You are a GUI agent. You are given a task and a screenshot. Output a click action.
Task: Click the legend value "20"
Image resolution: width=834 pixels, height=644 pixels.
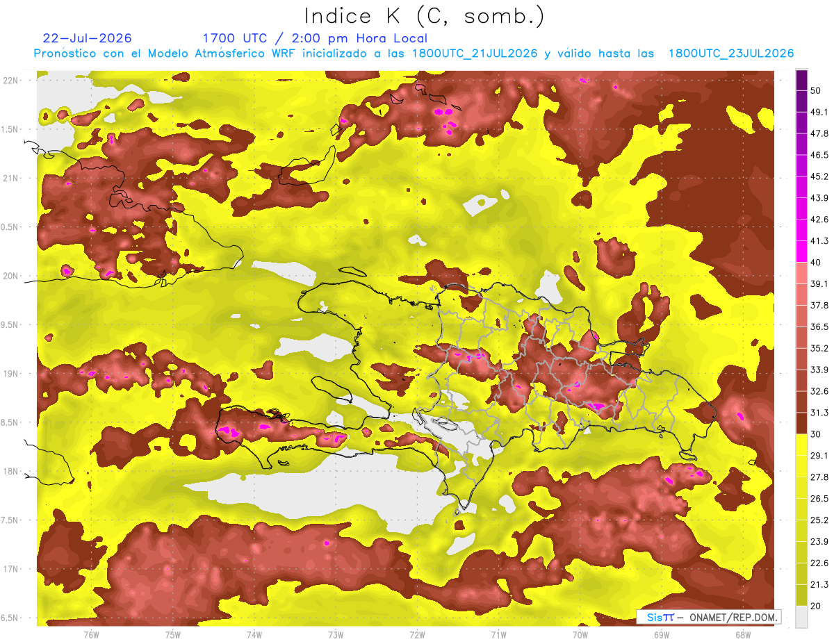[x=816, y=606]
